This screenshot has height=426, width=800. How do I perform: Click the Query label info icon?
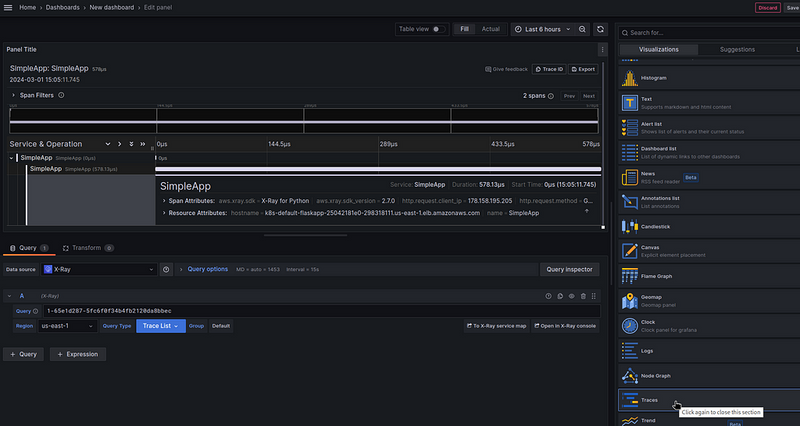(35, 311)
